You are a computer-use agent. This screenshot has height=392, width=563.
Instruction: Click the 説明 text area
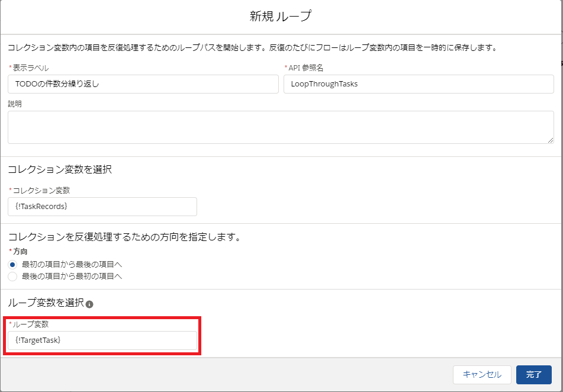point(281,127)
